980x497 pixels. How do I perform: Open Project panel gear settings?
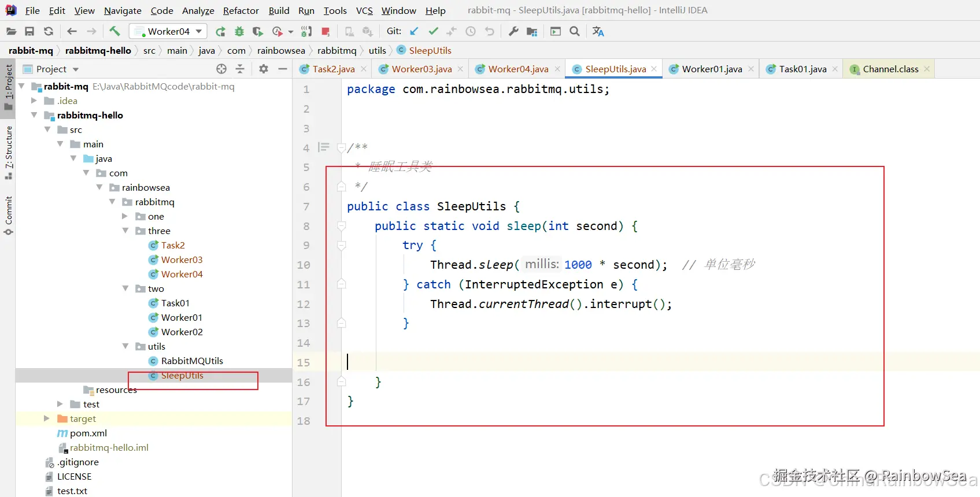(264, 69)
